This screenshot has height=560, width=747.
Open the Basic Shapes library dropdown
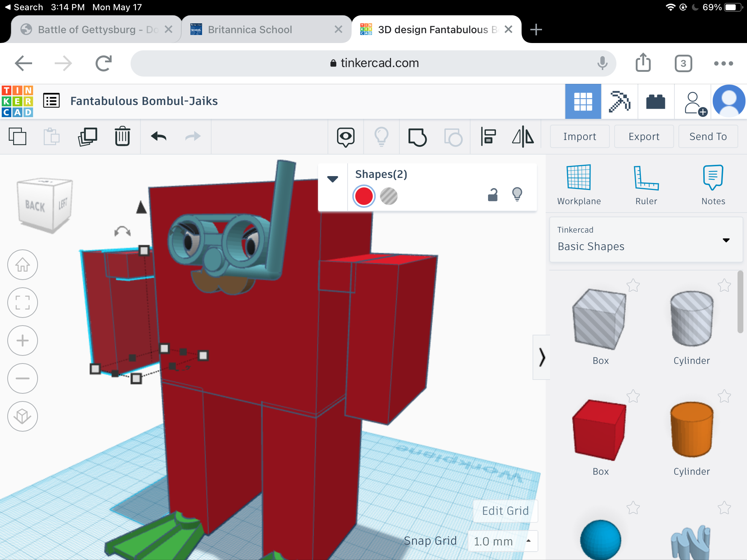(646, 240)
